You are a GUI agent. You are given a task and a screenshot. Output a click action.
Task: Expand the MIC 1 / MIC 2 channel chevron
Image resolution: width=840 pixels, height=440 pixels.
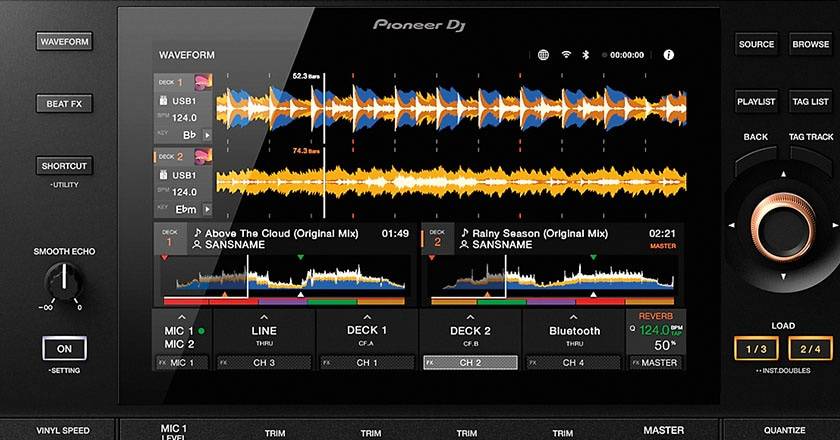[182, 317]
